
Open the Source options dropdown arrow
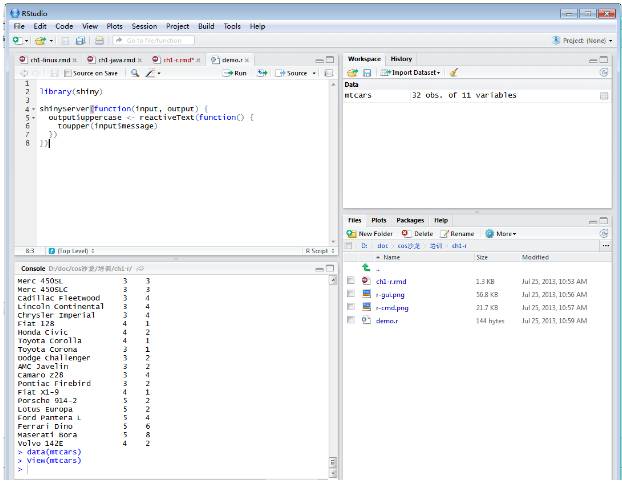314,73
